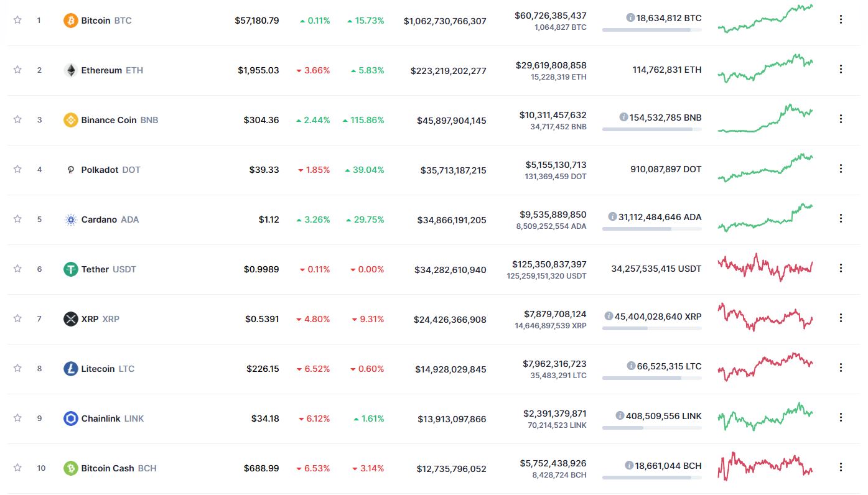Click the Bitcoin logo icon
This screenshot has width=868, height=495.
click(71, 21)
